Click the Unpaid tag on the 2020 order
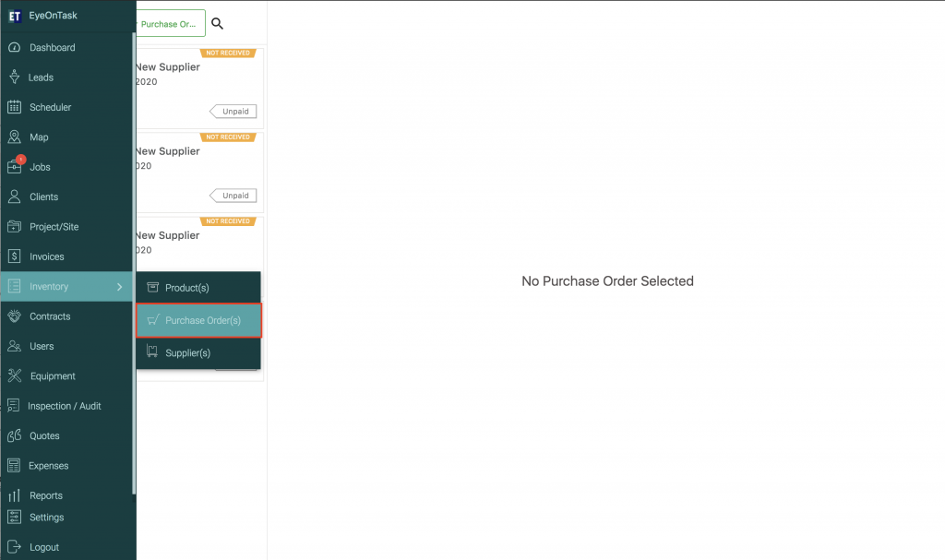Screen dimensions: 945x560 click(x=233, y=112)
